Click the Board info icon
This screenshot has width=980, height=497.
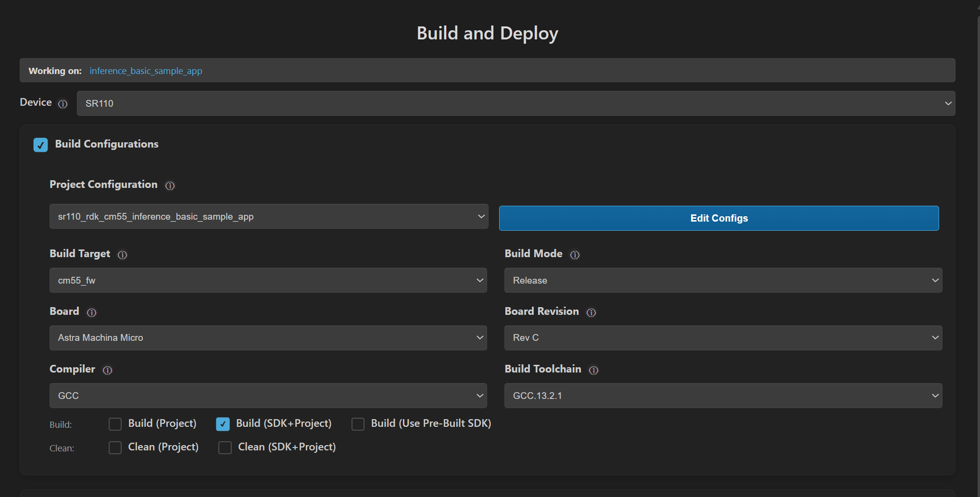[91, 312]
